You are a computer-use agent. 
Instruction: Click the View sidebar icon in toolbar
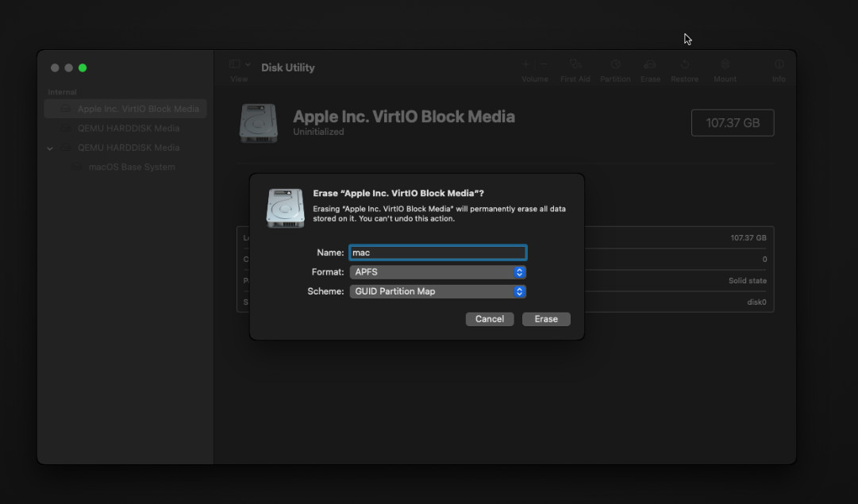point(235,64)
